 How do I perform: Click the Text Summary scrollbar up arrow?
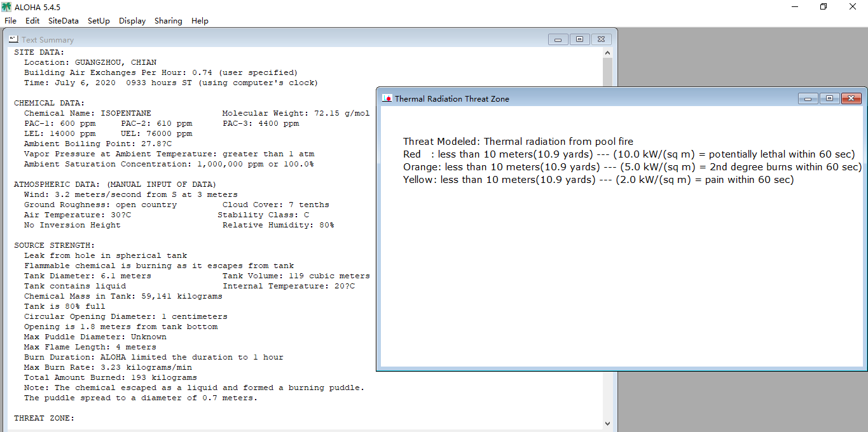[x=607, y=53]
